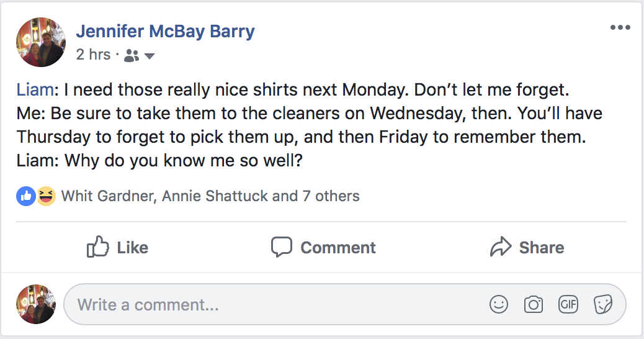The image size is (644, 339).
Task: Open the sticker picker icon
Action: tap(603, 304)
